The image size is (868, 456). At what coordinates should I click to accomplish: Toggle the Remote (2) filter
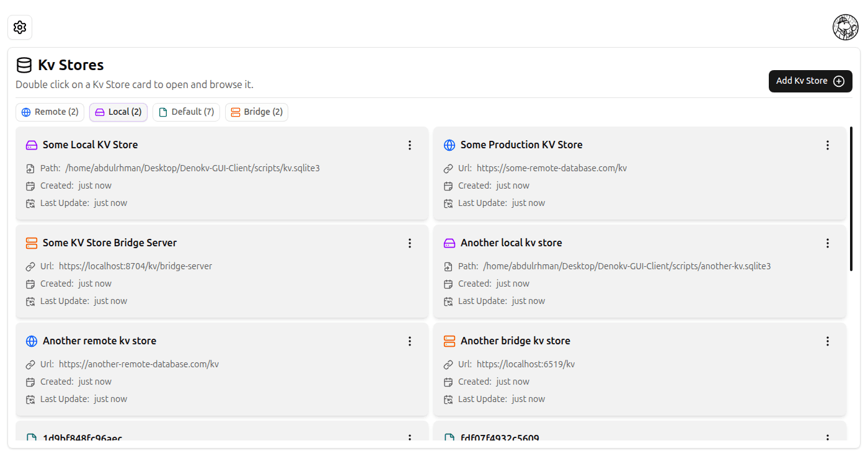point(50,112)
